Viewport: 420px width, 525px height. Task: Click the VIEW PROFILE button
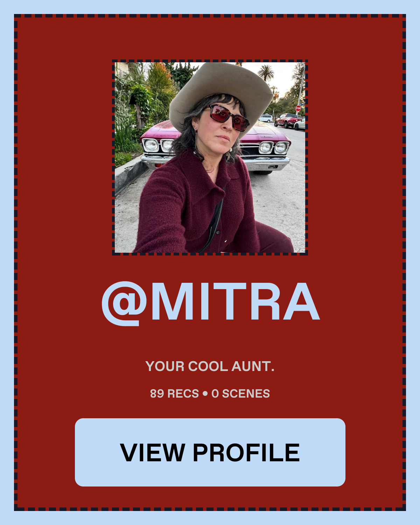tap(210, 452)
